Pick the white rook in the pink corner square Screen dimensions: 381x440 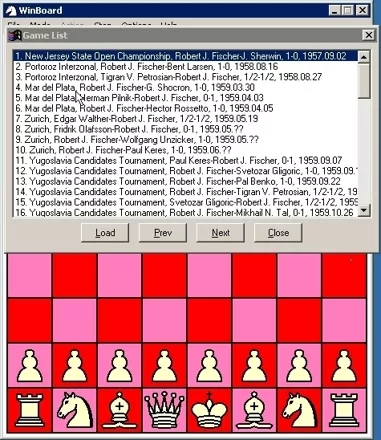tap(344, 410)
